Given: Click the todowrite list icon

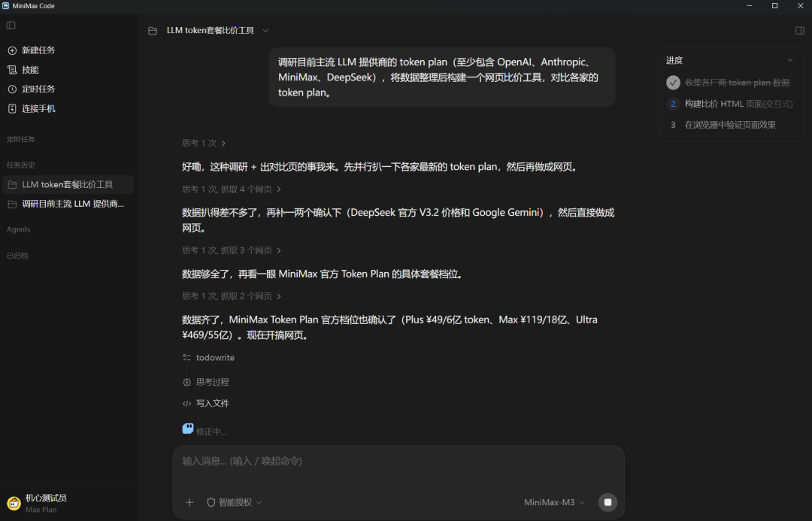Looking at the screenshot, I should [x=187, y=357].
